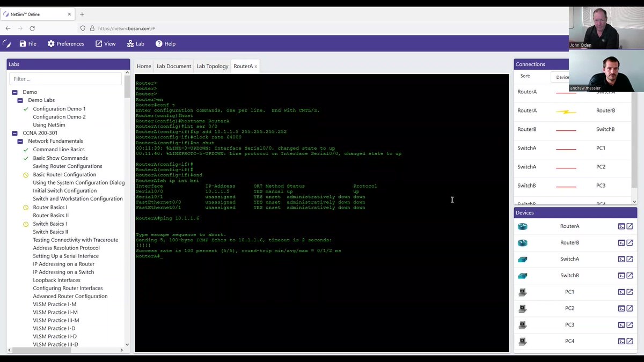
Task: Switch to the Lab Topology tab
Action: [212, 66]
